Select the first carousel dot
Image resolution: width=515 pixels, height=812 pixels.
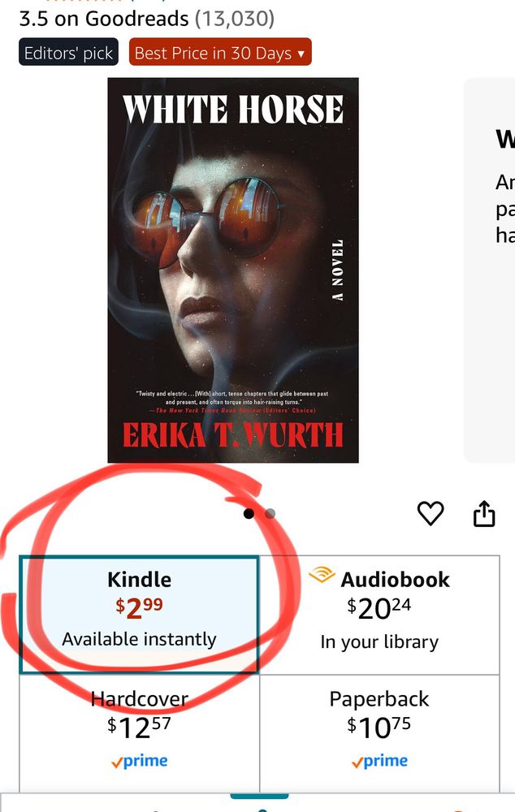pyautogui.click(x=249, y=513)
